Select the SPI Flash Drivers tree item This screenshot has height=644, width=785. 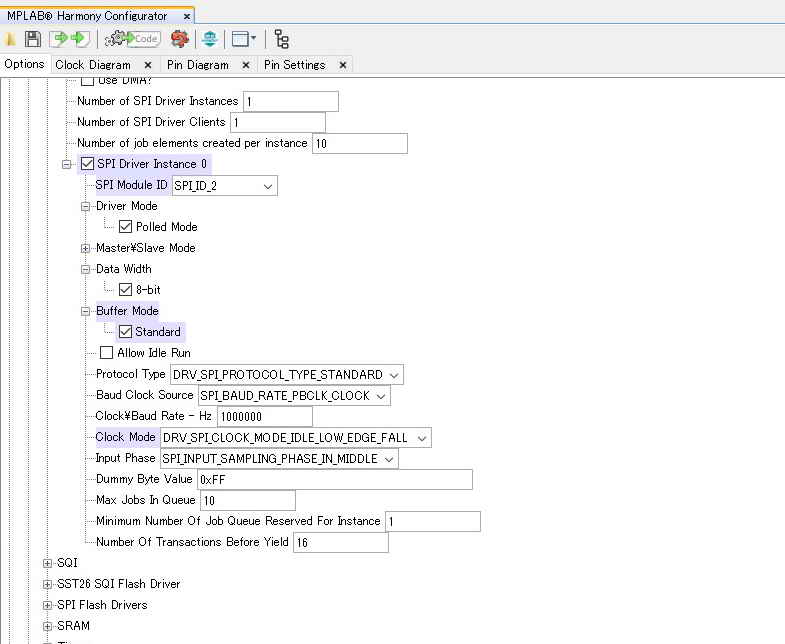coord(102,605)
